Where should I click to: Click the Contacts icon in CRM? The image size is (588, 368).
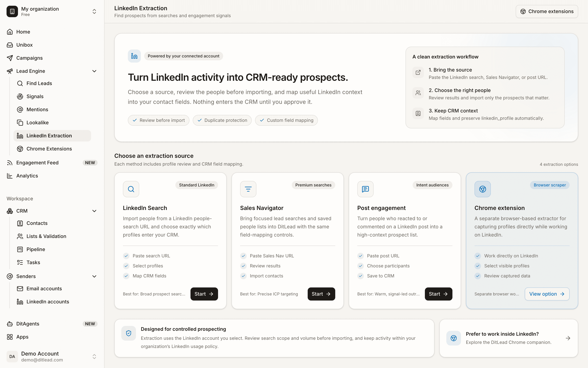point(20,223)
